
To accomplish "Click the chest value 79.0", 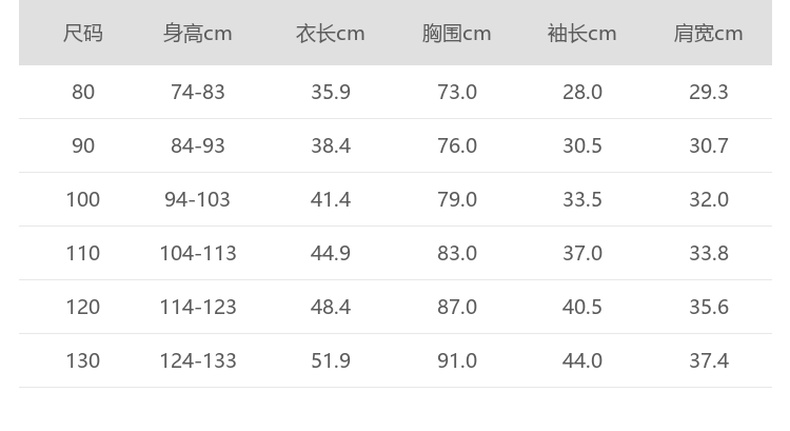I will pos(456,200).
